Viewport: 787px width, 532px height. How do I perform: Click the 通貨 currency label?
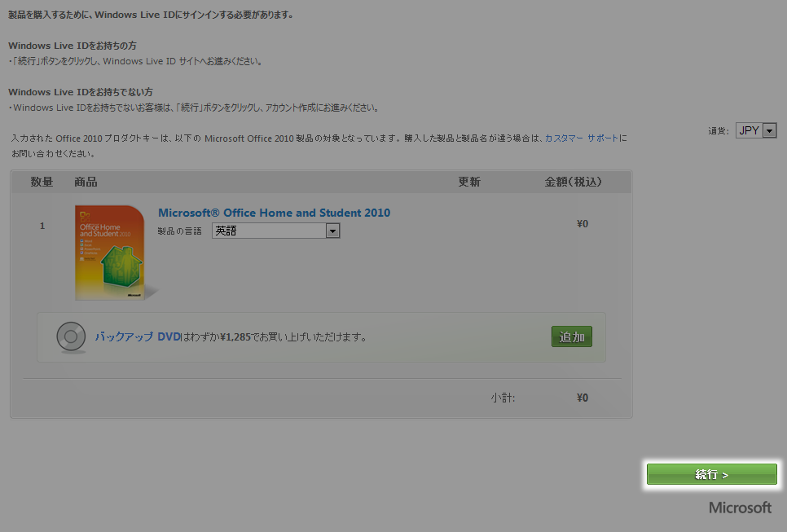[x=719, y=131]
